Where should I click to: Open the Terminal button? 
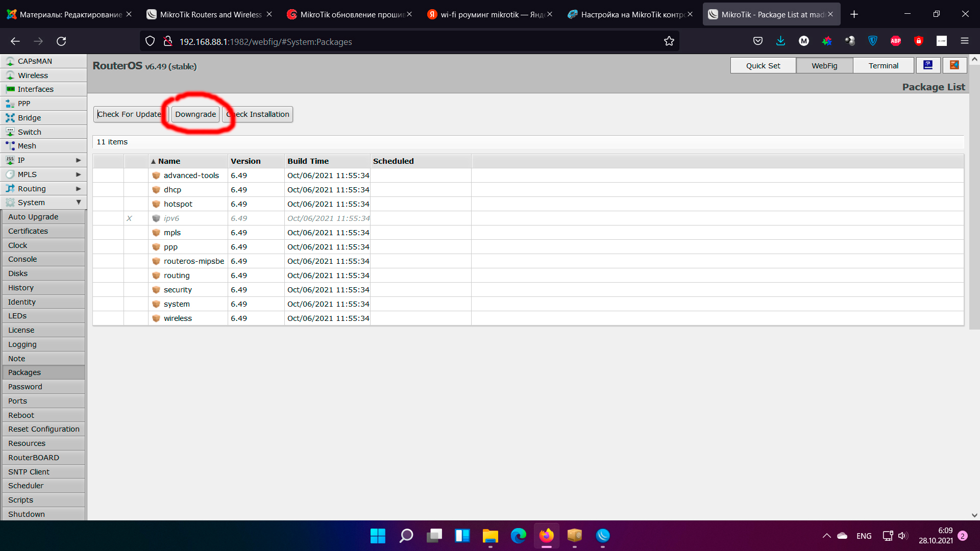pos(884,66)
